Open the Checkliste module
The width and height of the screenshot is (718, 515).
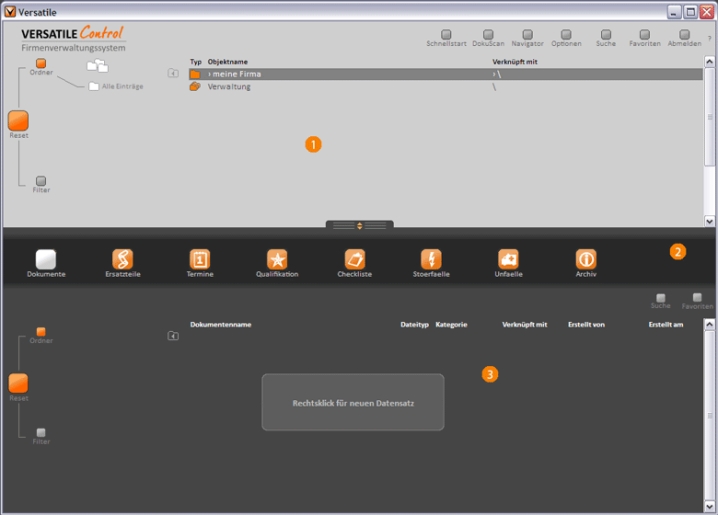[x=354, y=260]
